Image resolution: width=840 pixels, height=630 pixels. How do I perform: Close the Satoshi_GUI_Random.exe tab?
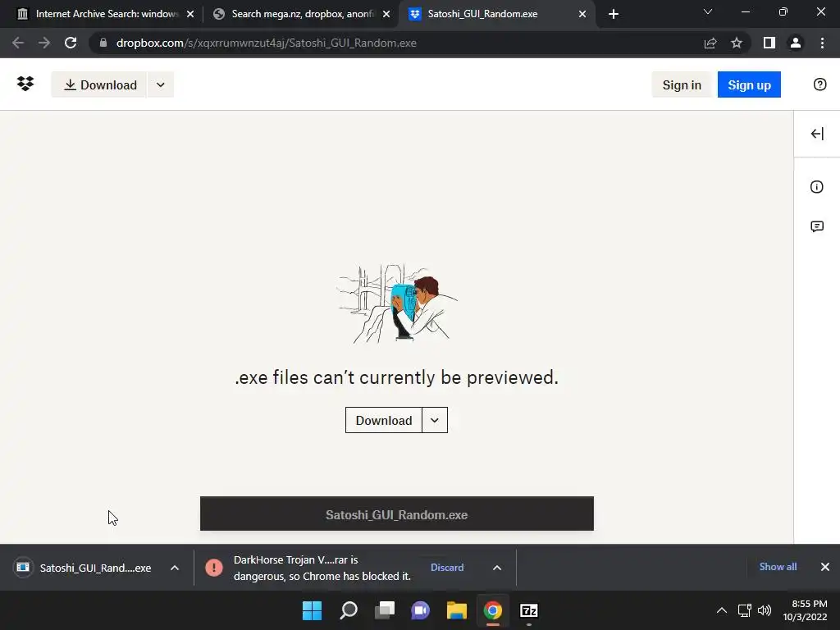coord(582,14)
